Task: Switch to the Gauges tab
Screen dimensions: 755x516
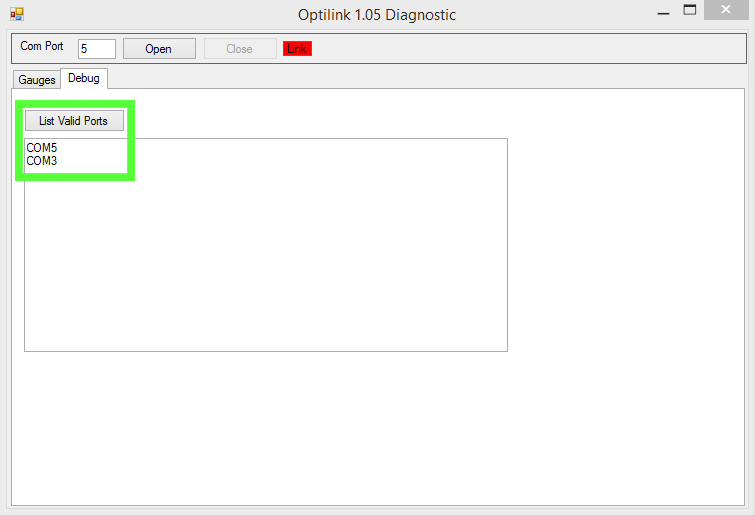Action: 37,80
